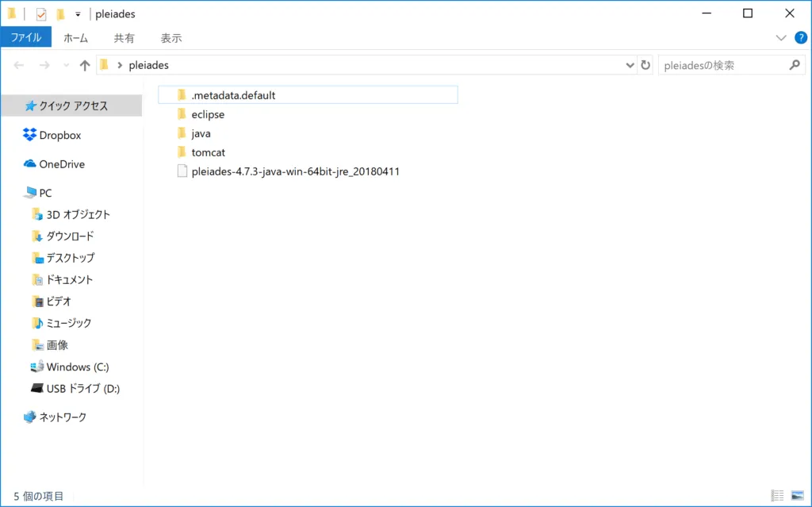Open the 共有 ribbon tab
Viewport: 812px width, 507px height.
(x=124, y=38)
